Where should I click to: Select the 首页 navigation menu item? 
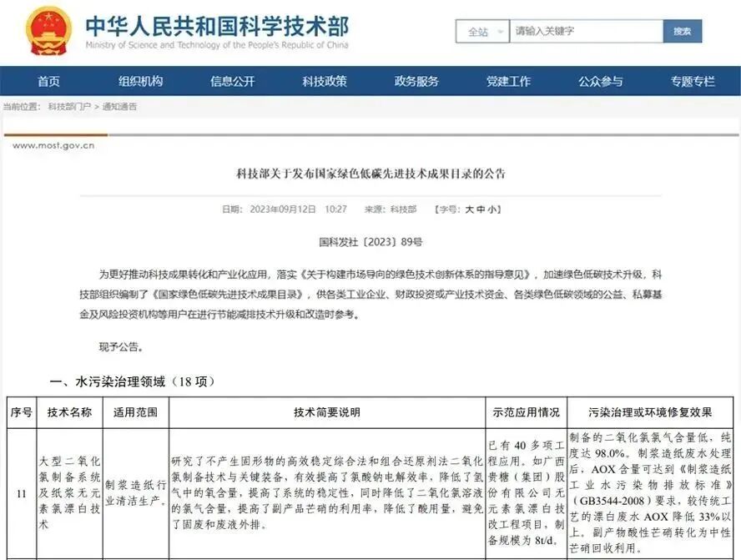tap(48, 81)
